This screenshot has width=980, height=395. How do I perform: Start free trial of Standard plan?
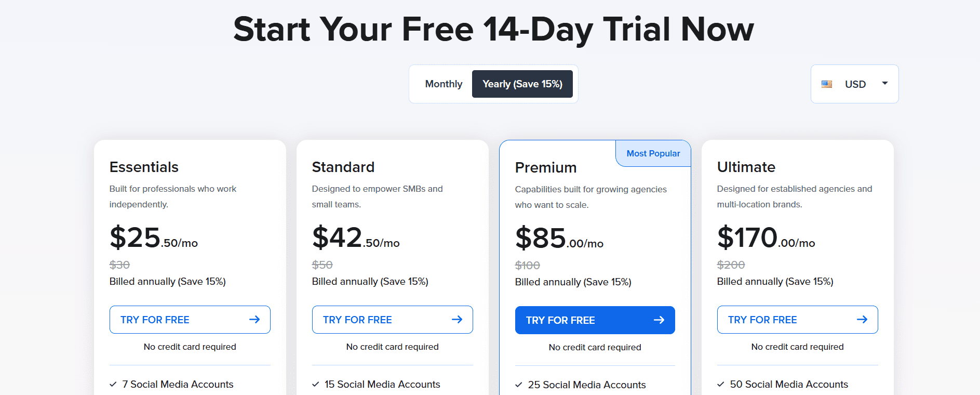[392, 319]
